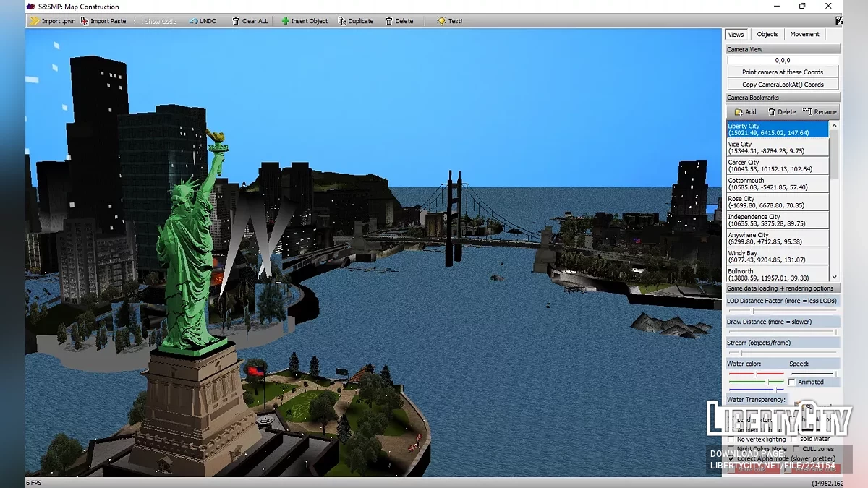Choose the Carcer City bookmark

(778, 166)
